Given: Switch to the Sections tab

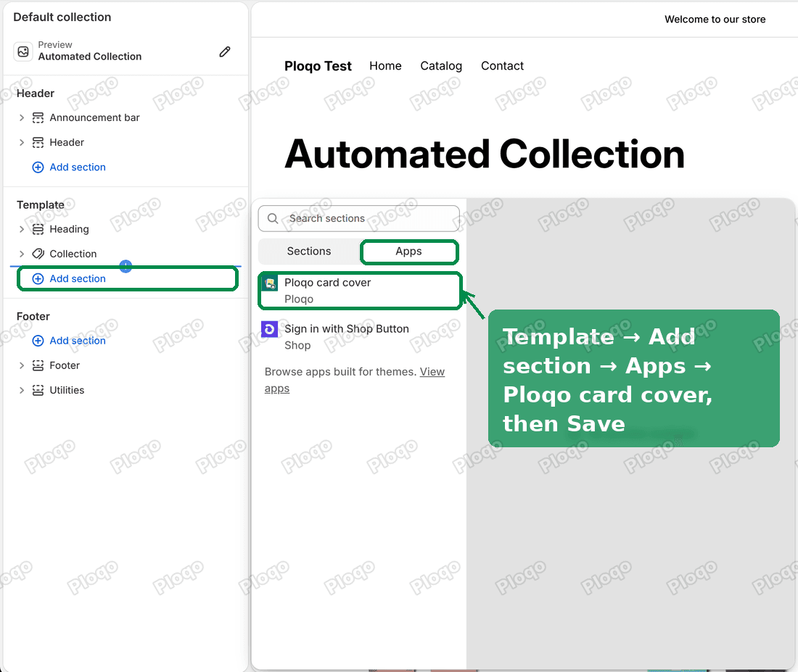Looking at the screenshot, I should tap(309, 252).
